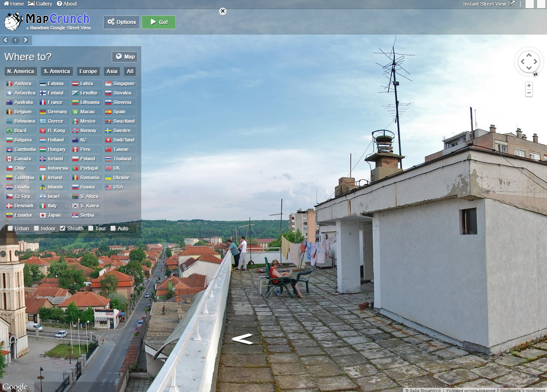Select Taiwan in country list
Screen dimensions: 547x392
click(120, 150)
